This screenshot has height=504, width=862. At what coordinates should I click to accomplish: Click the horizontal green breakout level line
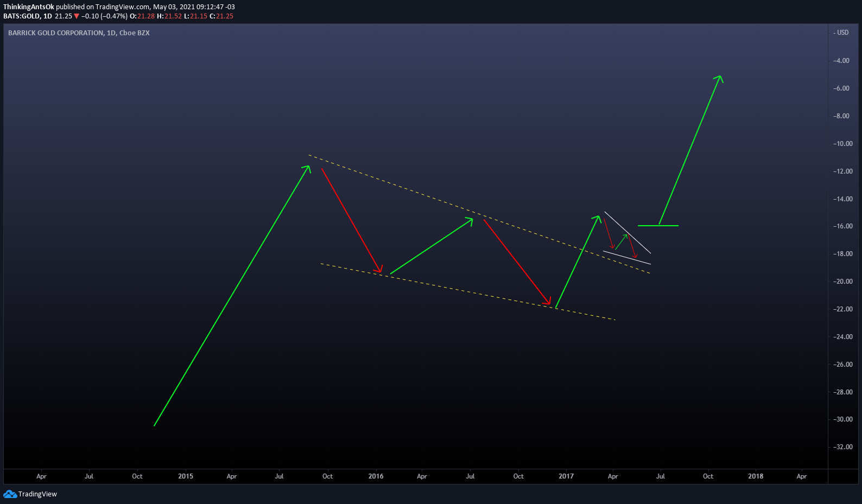[x=658, y=226]
